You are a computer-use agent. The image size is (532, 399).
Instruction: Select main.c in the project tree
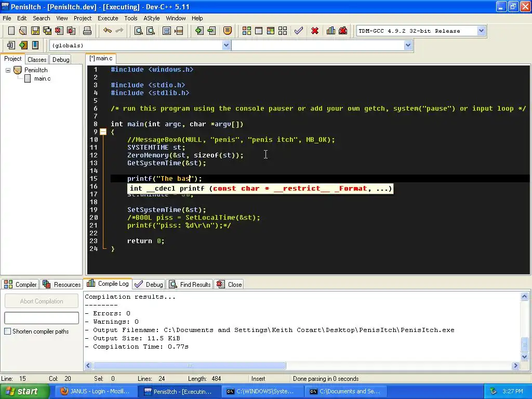tap(43, 79)
